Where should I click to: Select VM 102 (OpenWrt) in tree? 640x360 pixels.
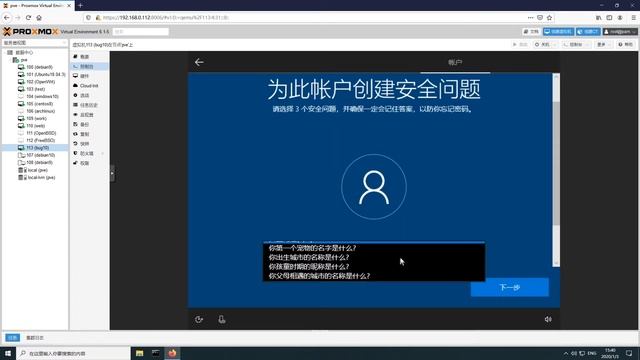(40, 82)
